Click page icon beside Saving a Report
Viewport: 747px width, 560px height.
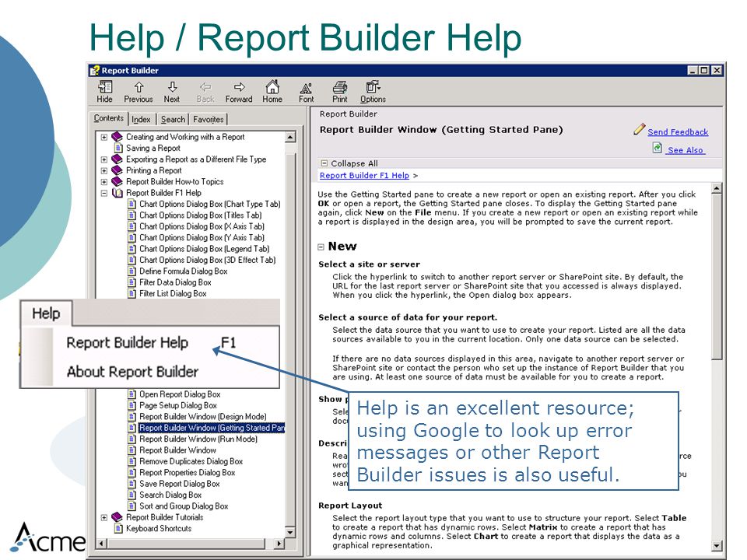(118, 148)
